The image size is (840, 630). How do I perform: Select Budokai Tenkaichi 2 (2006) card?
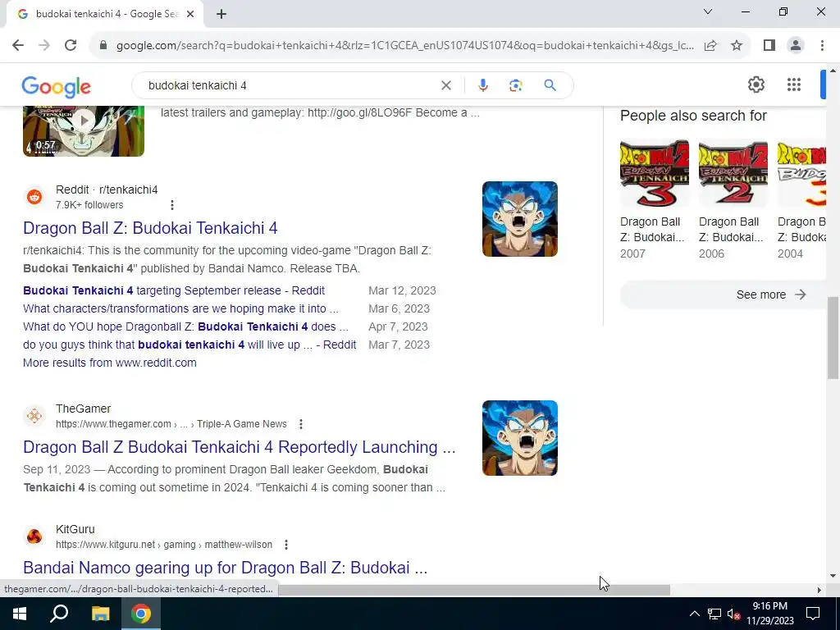tap(733, 200)
